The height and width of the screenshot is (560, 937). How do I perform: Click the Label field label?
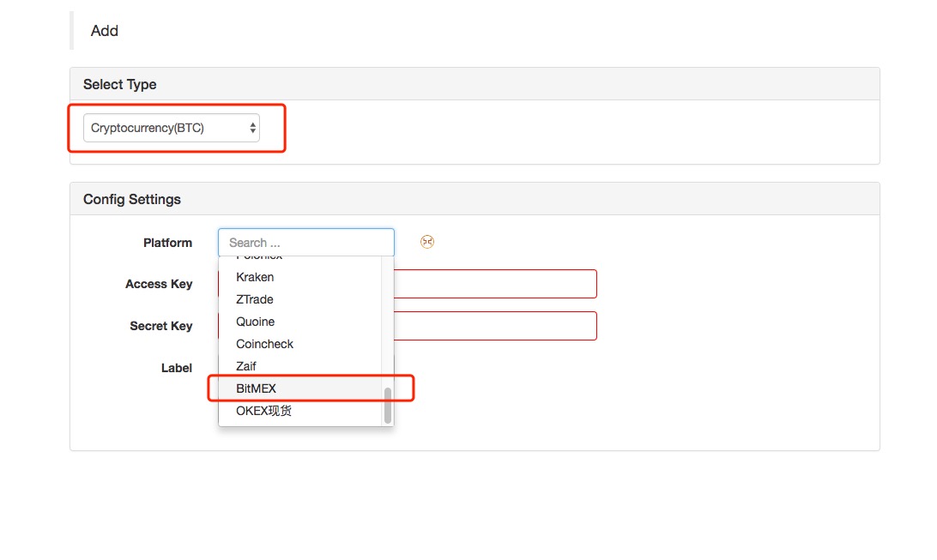176,368
